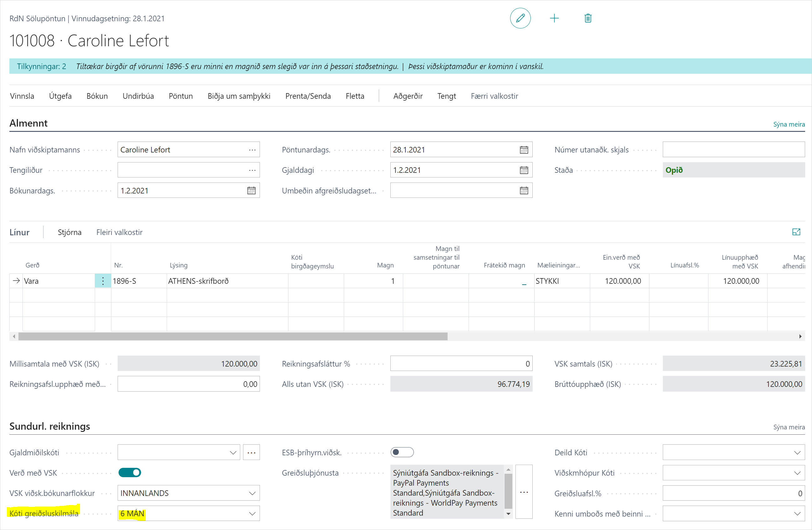Click up arrow in Greiðsluþjónusta list scrollbar

(x=508, y=470)
